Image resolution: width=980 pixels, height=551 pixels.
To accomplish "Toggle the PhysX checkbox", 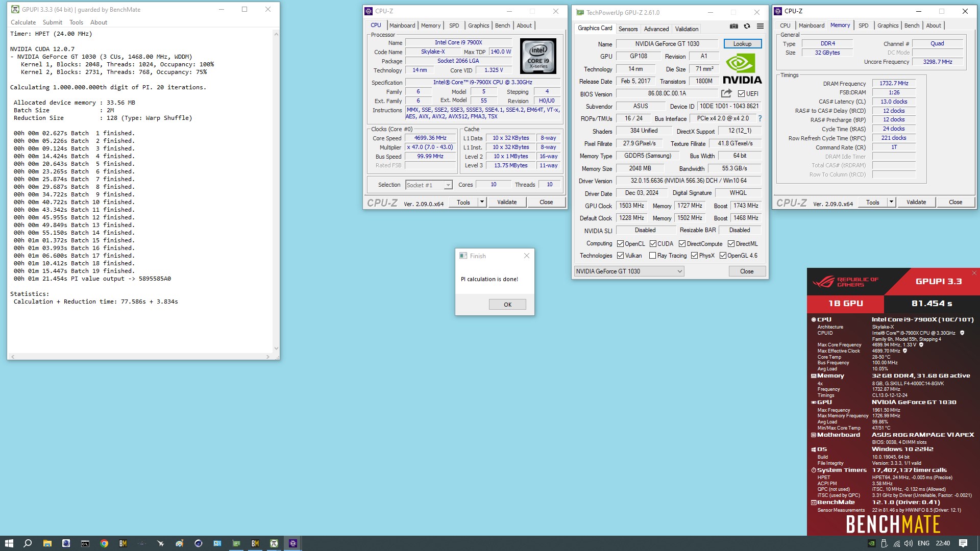I will point(694,256).
